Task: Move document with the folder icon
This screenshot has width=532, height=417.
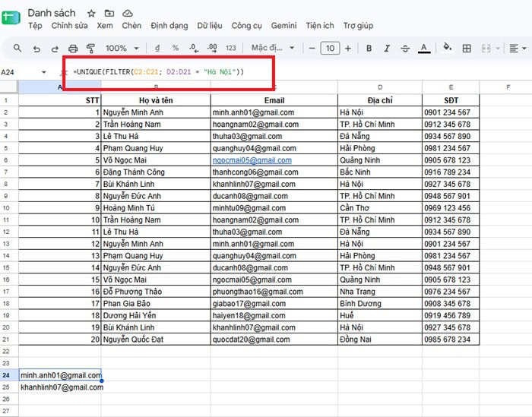Action: click(x=109, y=13)
